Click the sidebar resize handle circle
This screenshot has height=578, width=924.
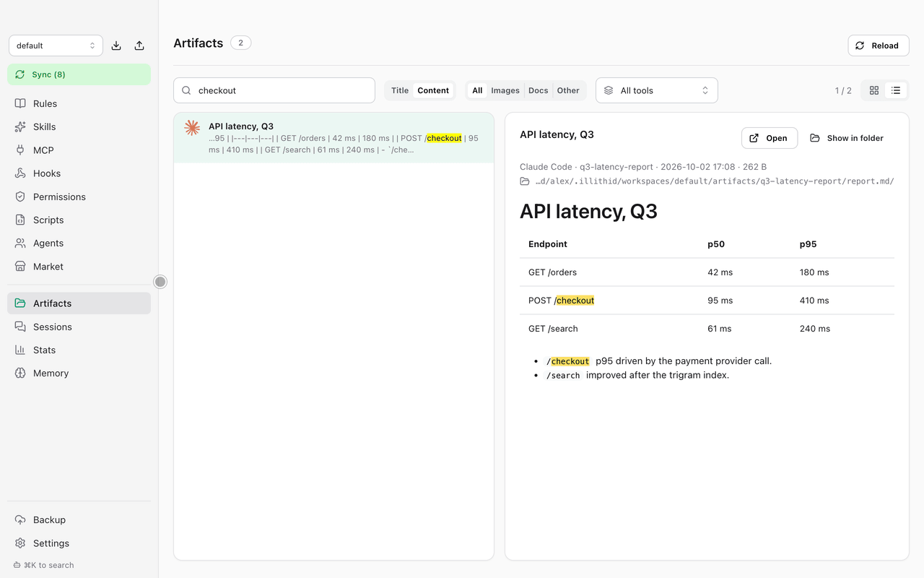coord(160,282)
